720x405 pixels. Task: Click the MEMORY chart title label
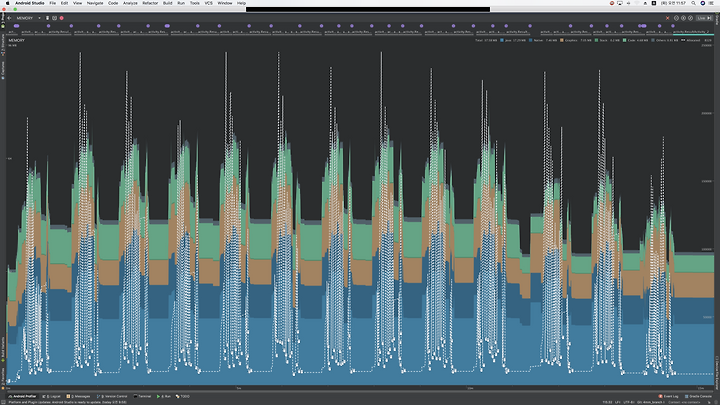[x=17, y=40]
